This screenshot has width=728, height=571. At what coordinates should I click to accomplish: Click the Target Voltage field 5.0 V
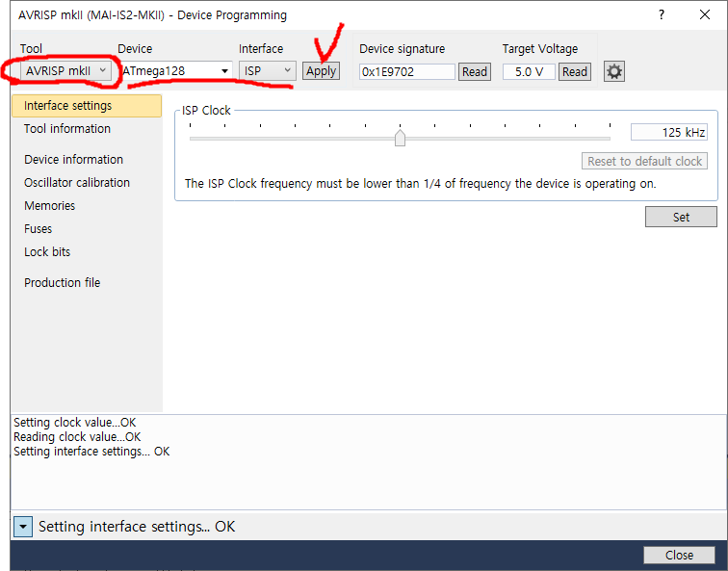[529, 72]
